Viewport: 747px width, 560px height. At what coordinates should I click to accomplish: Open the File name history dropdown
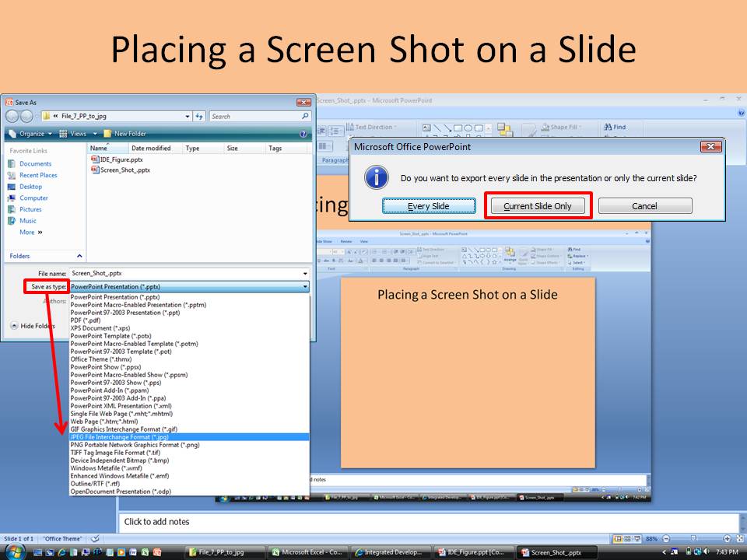pyautogui.click(x=305, y=273)
